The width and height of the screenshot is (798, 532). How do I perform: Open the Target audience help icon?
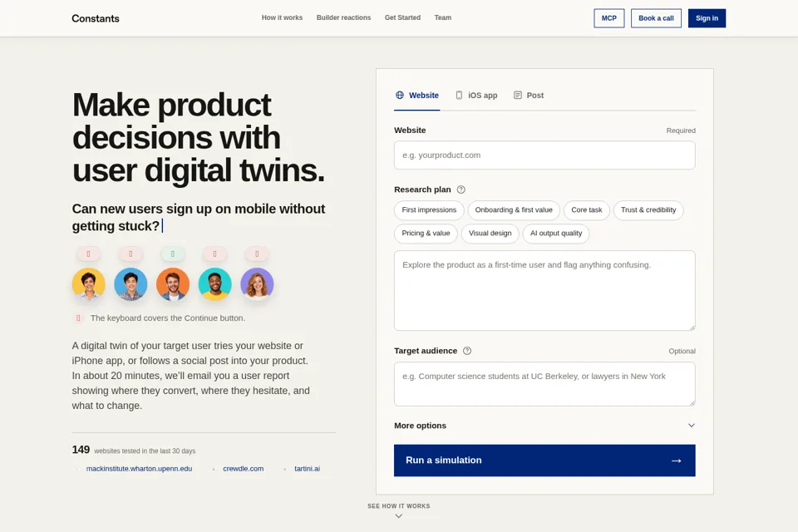click(x=467, y=351)
